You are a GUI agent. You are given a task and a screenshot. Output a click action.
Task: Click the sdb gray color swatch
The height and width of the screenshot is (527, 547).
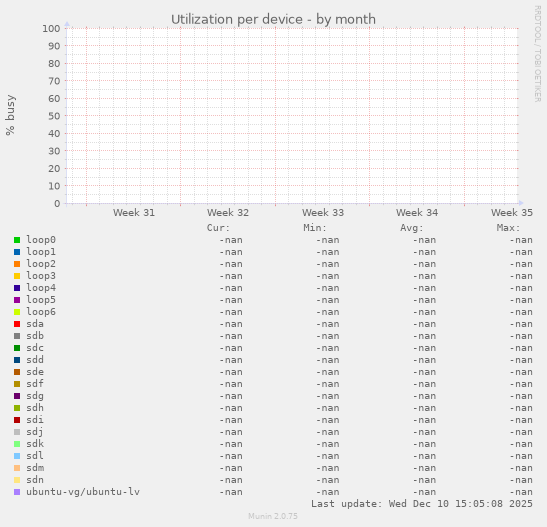[x=17, y=336]
